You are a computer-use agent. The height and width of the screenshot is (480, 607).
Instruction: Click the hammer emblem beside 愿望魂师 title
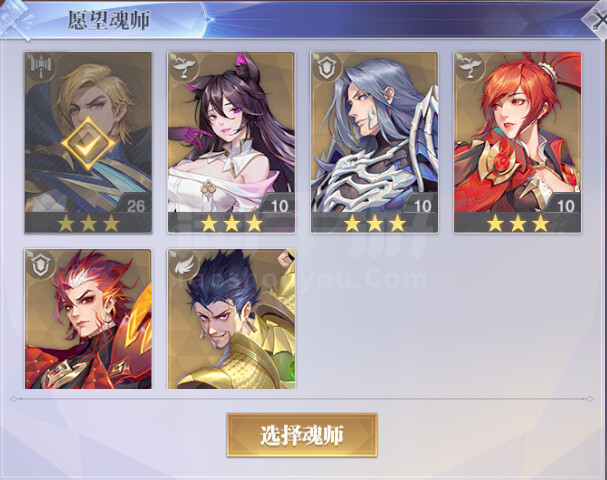click(x=16, y=19)
